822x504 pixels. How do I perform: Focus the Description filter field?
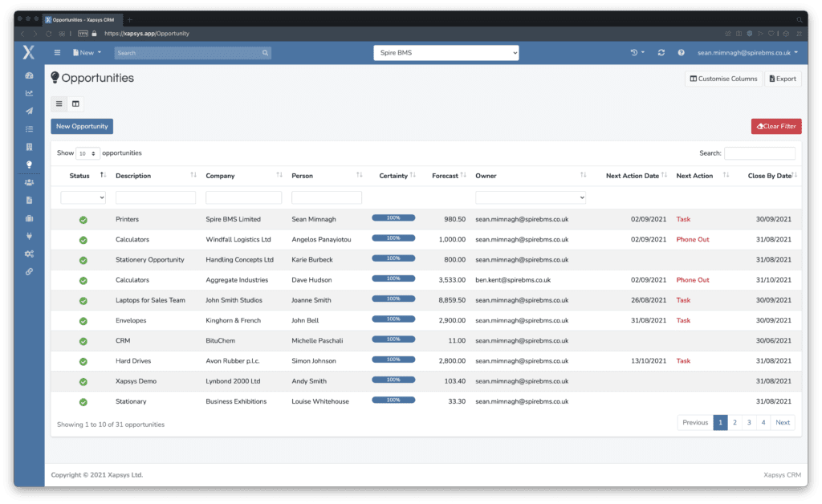click(x=156, y=197)
